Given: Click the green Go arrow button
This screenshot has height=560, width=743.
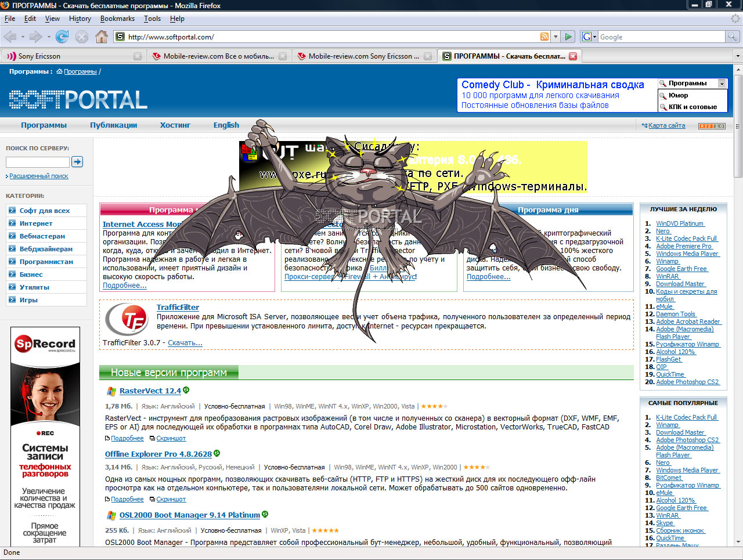Looking at the screenshot, I should 568,37.
